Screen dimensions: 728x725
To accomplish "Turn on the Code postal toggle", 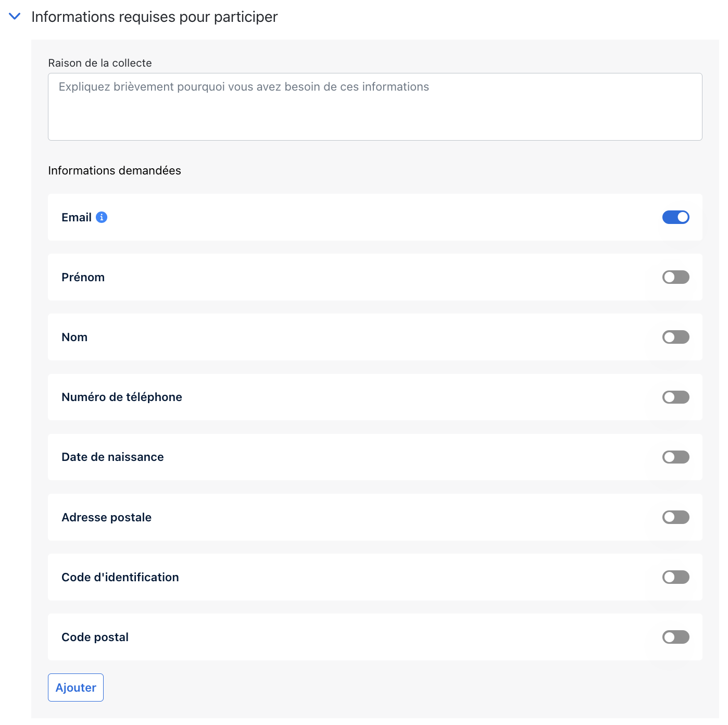I will pyautogui.click(x=675, y=637).
